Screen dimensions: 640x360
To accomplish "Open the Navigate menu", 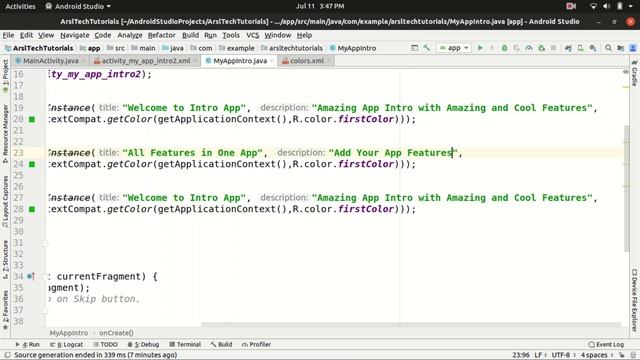I will tap(75, 35).
